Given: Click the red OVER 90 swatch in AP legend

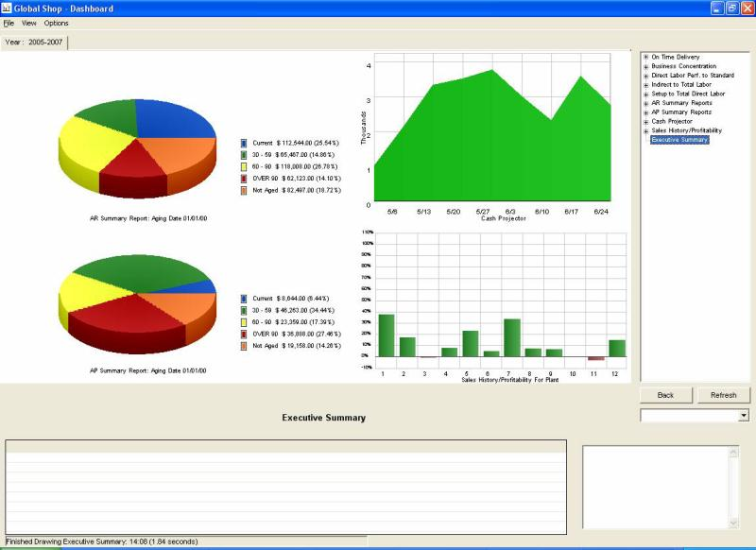Looking at the screenshot, I should point(244,334).
